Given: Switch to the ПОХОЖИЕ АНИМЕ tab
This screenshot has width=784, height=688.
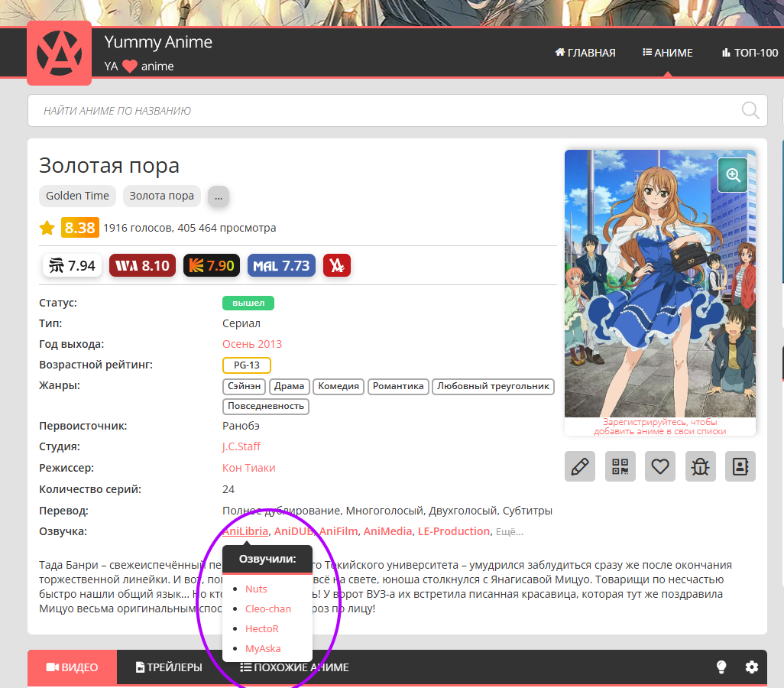Looking at the screenshot, I should [x=294, y=667].
